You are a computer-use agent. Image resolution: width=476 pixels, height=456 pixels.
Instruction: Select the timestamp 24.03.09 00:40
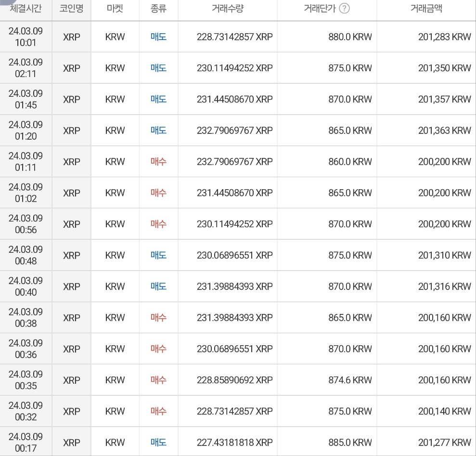click(x=26, y=286)
